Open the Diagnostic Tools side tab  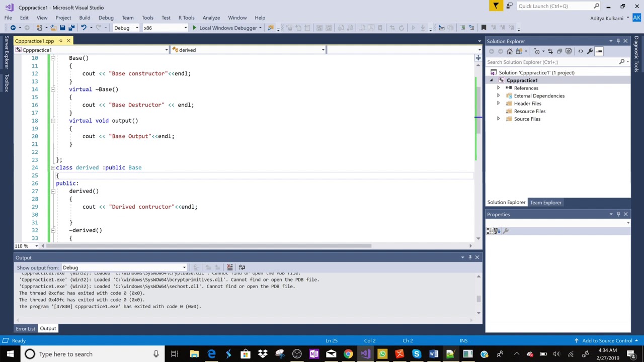pyautogui.click(x=636, y=54)
